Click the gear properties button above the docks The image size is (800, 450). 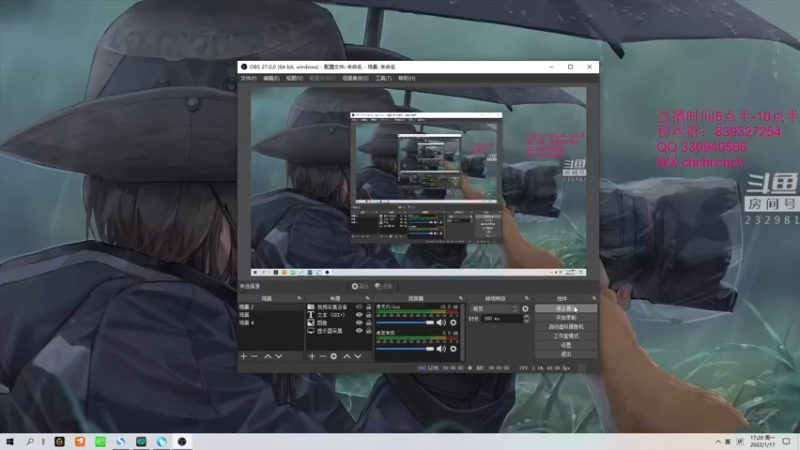tap(359, 286)
